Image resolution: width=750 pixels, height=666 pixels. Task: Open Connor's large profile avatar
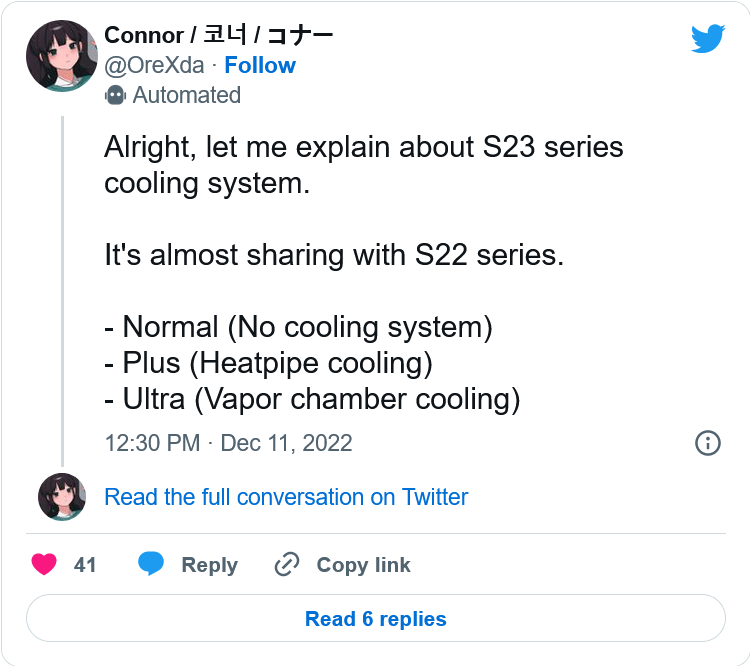pyautogui.click(x=62, y=56)
